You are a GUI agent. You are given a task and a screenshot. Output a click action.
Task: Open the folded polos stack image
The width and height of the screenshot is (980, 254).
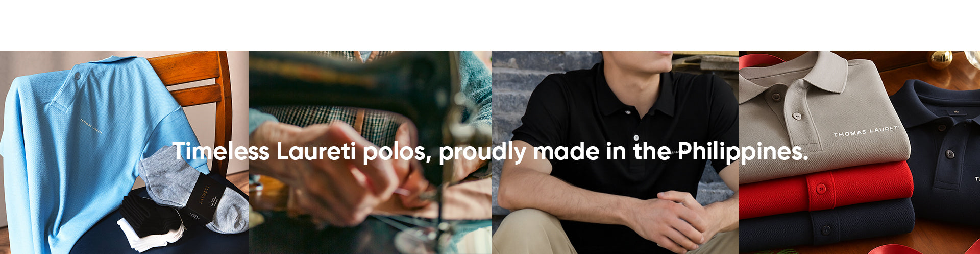point(860,152)
